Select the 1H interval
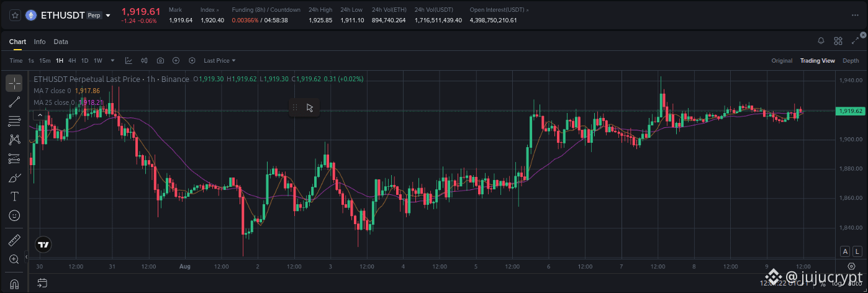The image size is (868, 293). pos(60,60)
